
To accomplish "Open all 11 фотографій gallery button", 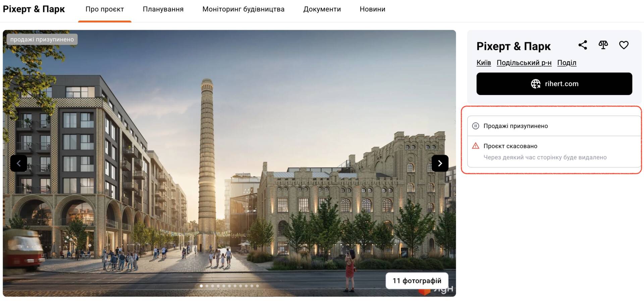I will click(417, 281).
